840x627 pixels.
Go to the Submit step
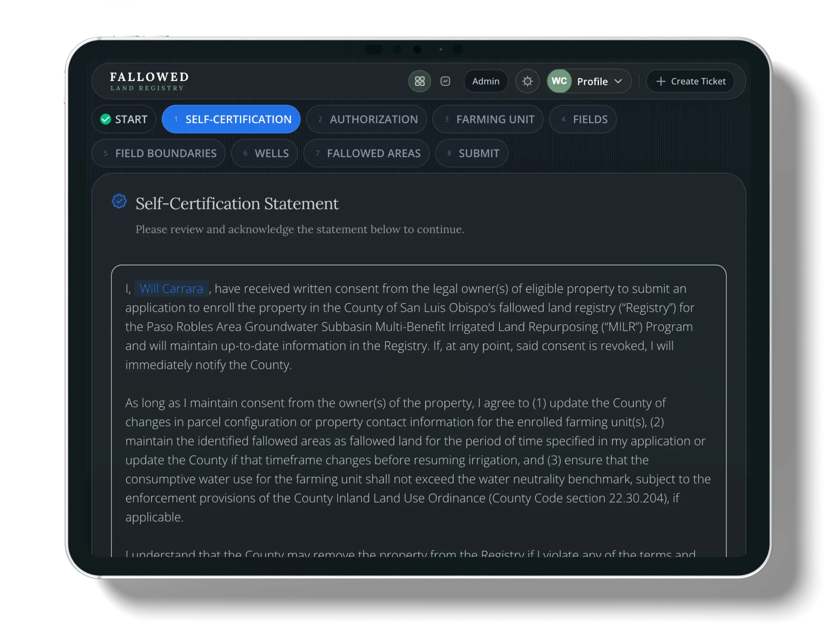[x=472, y=153]
